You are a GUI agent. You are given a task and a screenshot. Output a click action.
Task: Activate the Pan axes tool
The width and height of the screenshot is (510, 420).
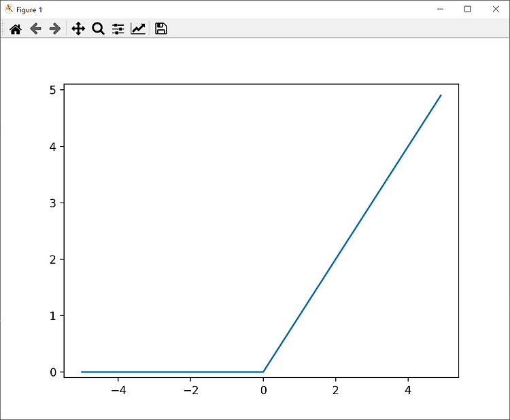(x=78, y=29)
